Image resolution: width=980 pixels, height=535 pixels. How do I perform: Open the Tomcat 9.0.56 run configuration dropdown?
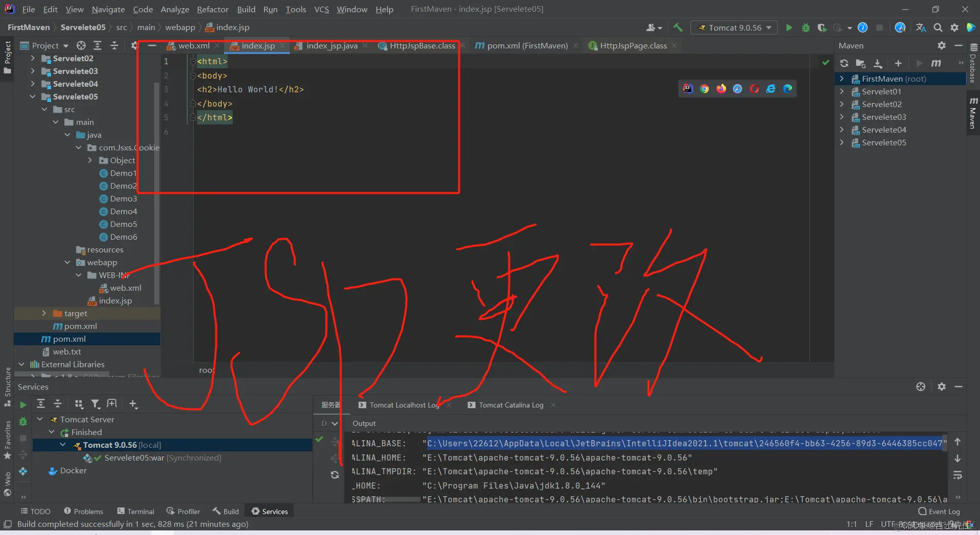(x=768, y=27)
